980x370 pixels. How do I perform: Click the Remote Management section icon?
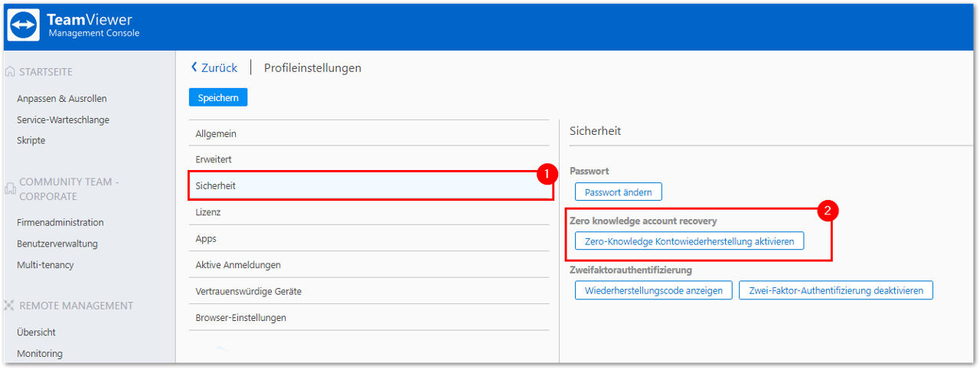[x=10, y=306]
